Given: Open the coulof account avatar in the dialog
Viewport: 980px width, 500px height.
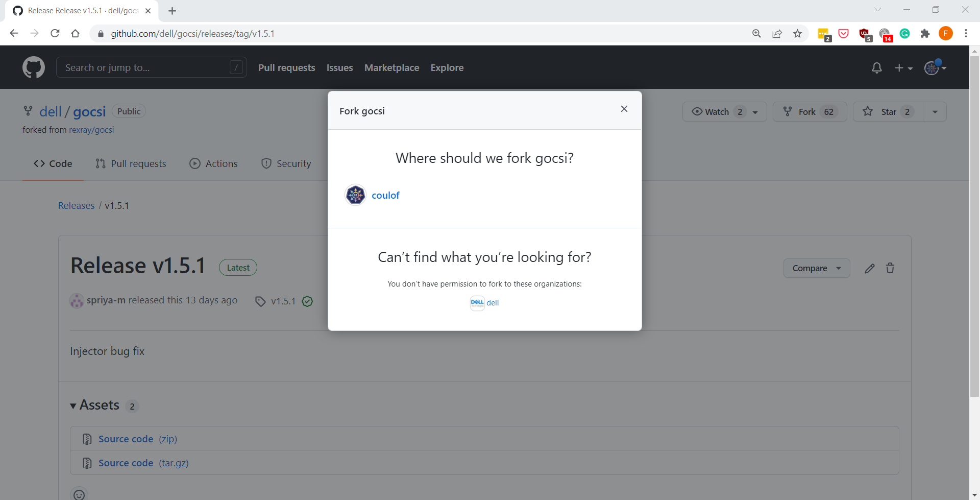Looking at the screenshot, I should coord(355,195).
